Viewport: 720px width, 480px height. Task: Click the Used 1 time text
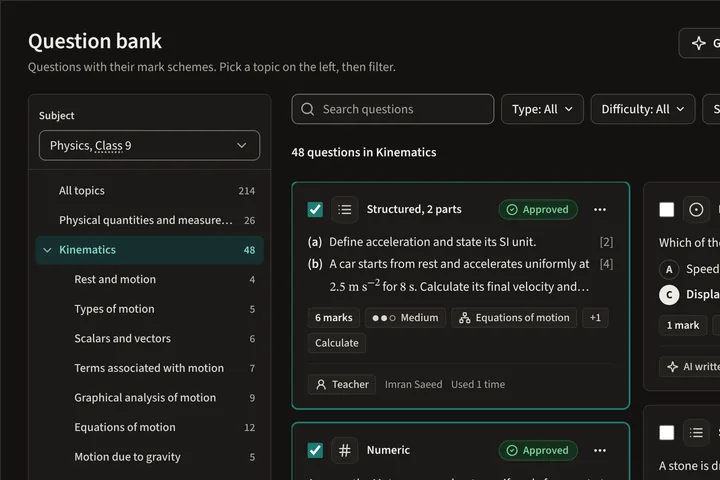click(x=478, y=384)
